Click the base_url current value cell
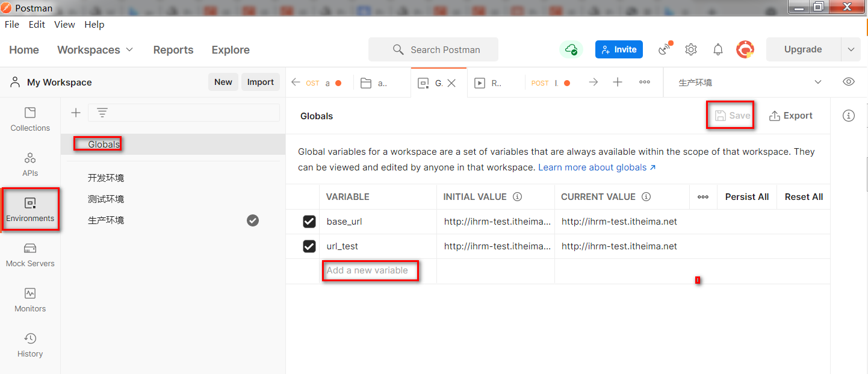868x374 pixels. 692,222
